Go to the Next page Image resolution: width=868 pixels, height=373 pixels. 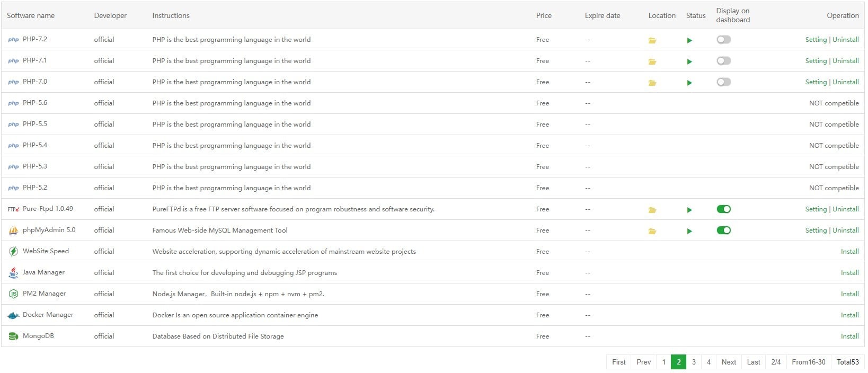click(x=729, y=362)
